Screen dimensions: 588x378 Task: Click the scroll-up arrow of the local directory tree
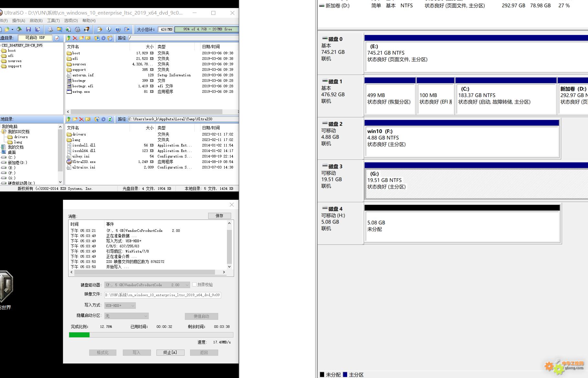(60, 127)
